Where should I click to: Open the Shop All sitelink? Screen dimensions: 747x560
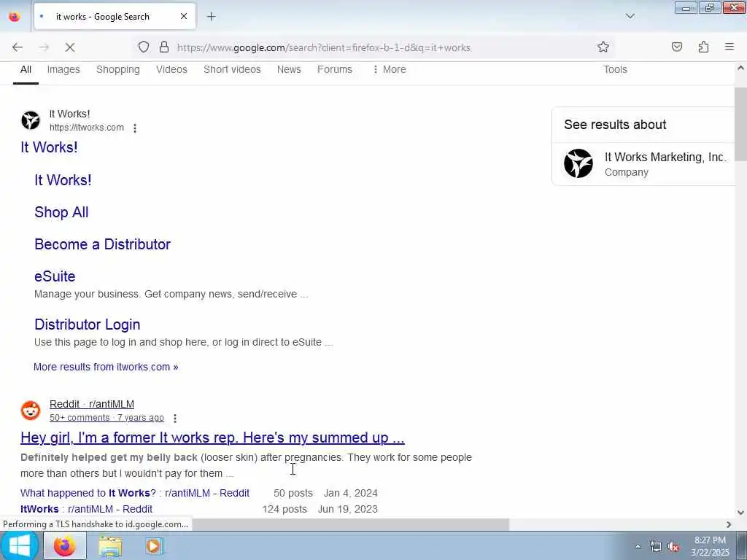pyautogui.click(x=61, y=212)
